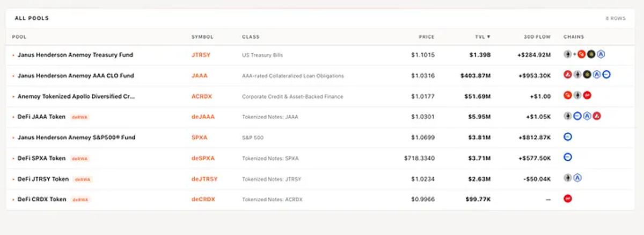Click Ethereum chain icon in ACRDX row
Viewport: 644px width, 235px height.
pos(577,96)
